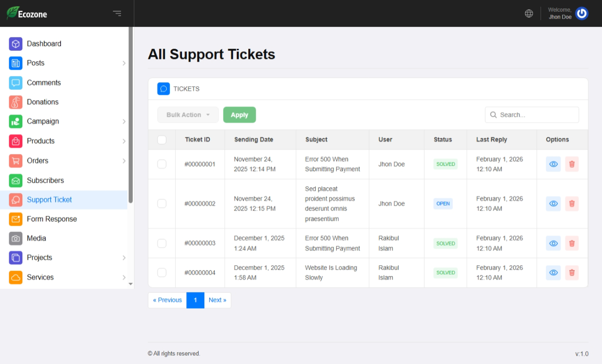Open the Bulk Action dropdown
Image resolution: width=602 pixels, height=364 pixels.
(188, 115)
